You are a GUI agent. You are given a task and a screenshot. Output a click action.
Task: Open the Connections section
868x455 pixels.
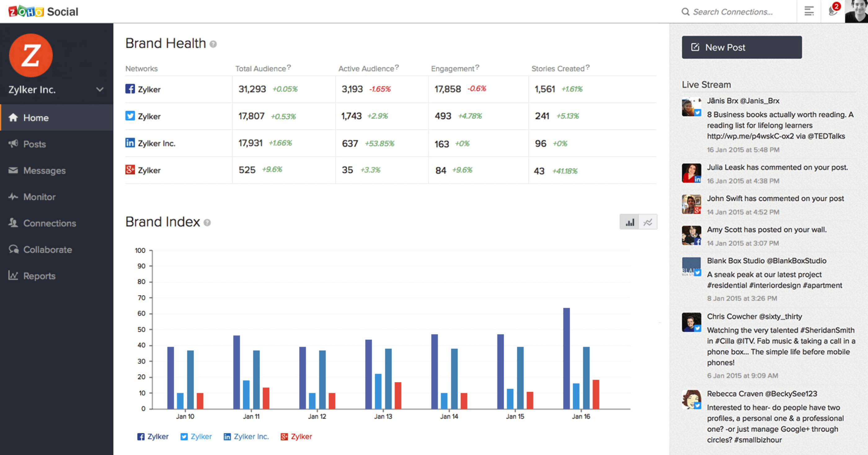49,223
